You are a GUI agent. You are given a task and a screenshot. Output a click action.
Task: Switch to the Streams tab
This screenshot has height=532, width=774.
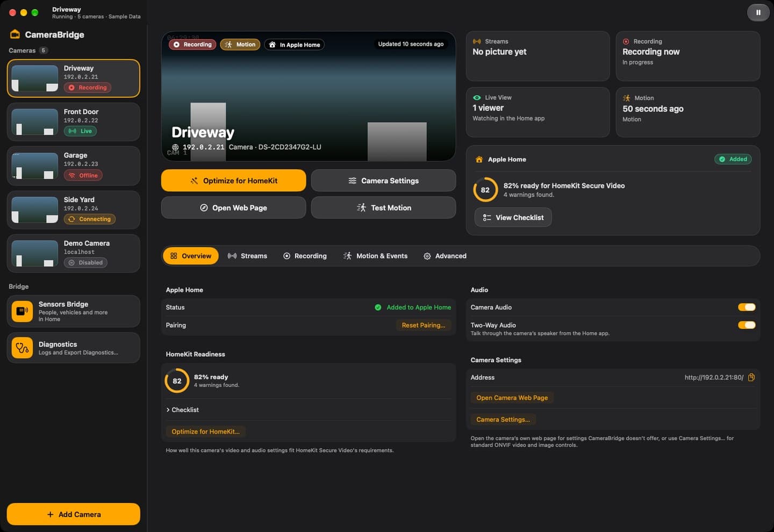(x=247, y=256)
